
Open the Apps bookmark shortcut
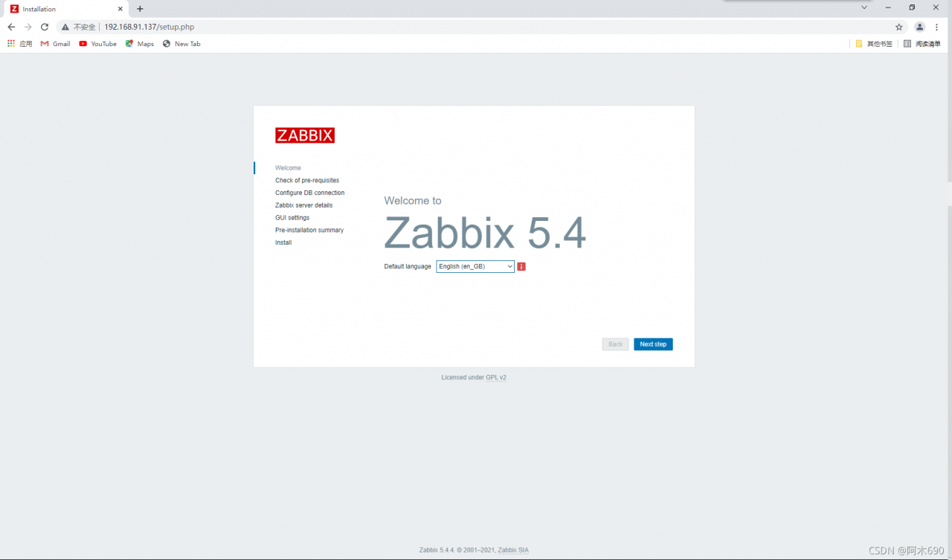[20, 44]
